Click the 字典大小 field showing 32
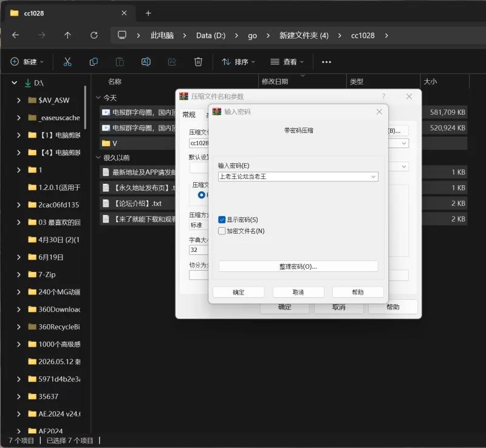 pos(199,249)
